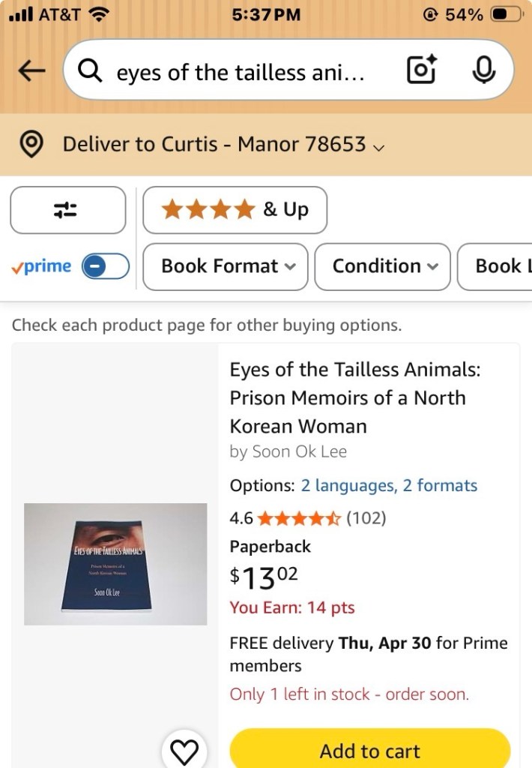The image size is (532, 768).
Task: Filter by 4 stars & Up
Action: tap(235, 210)
